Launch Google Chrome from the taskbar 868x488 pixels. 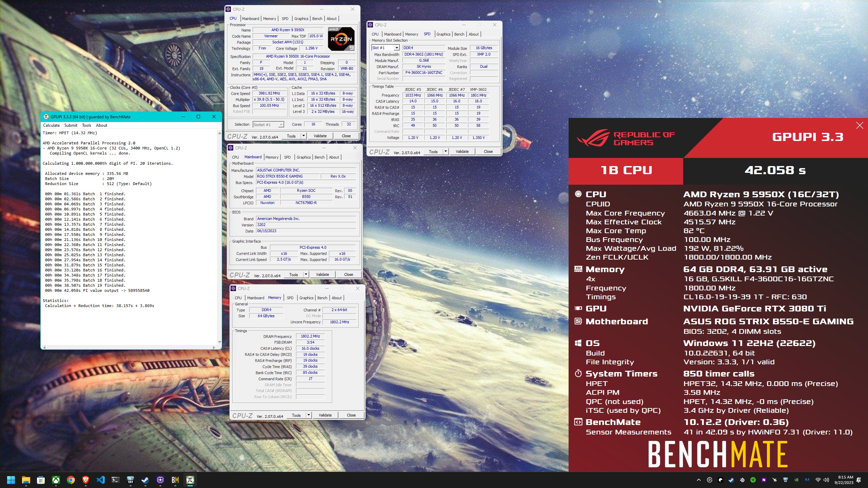point(71,480)
